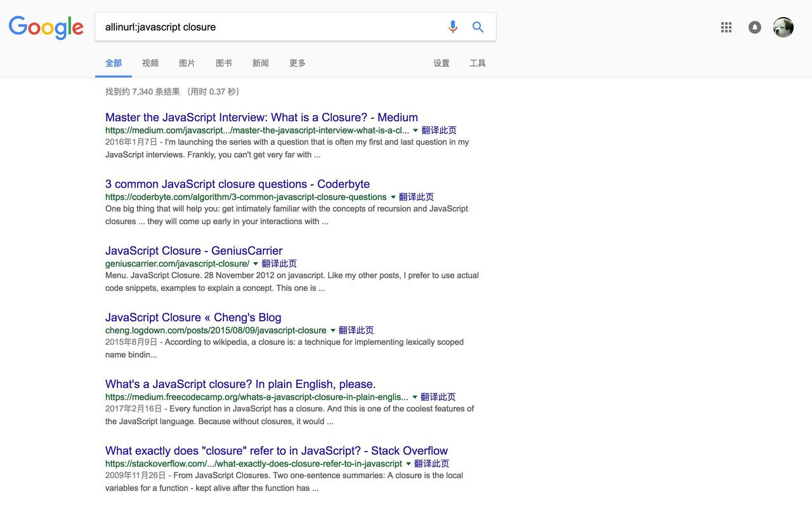Click the geniuscarrier.com/javascript-closure/ URL text
The image size is (812, 508).
point(177,264)
